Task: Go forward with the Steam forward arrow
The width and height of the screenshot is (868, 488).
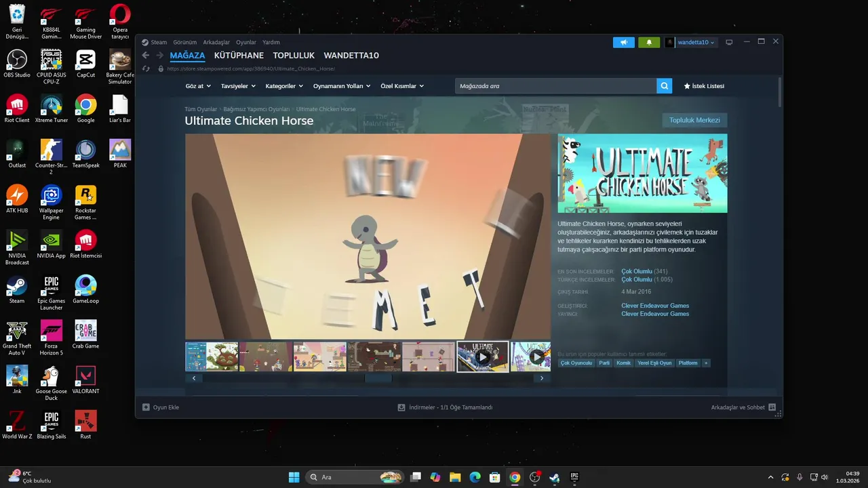Action: point(160,56)
